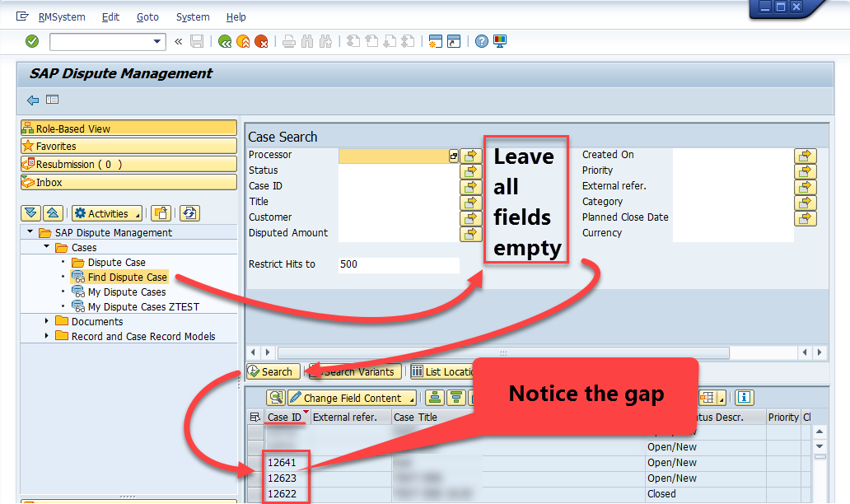Click the Print icon in toolbar
This screenshot has height=504, width=850.
[x=289, y=41]
